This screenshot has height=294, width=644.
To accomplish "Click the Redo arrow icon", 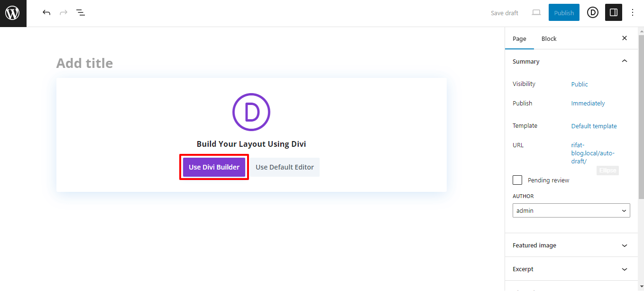I will [x=63, y=12].
